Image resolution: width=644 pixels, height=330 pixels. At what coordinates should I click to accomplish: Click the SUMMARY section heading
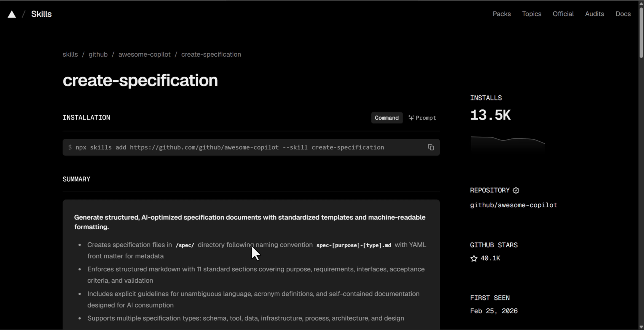[x=76, y=179]
